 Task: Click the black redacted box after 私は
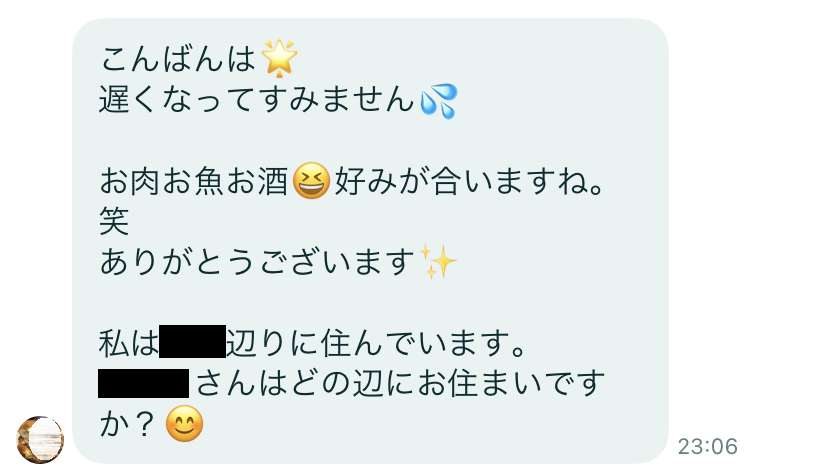point(192,342)
